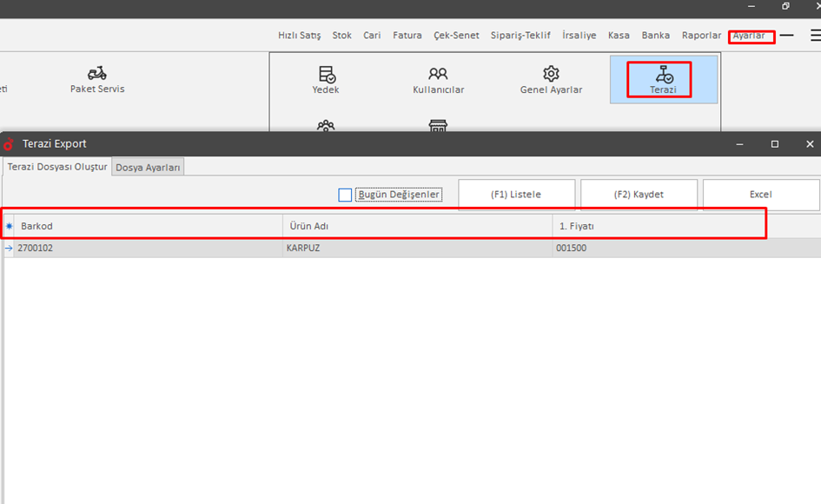The width and height of the screenshot is (821, 504).
Task: Click the arrow indicator on KARPUZ row
Action: (x=9, y=249)
